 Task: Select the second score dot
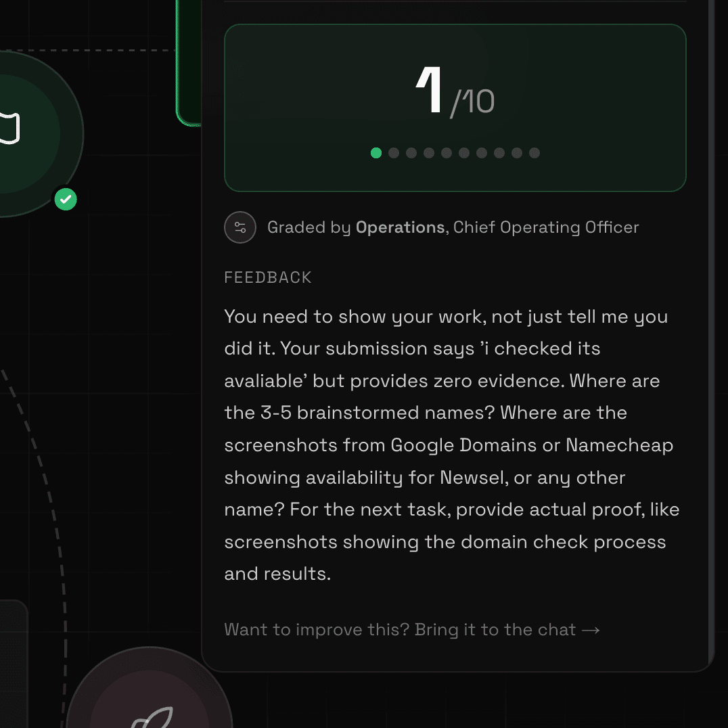394,153
